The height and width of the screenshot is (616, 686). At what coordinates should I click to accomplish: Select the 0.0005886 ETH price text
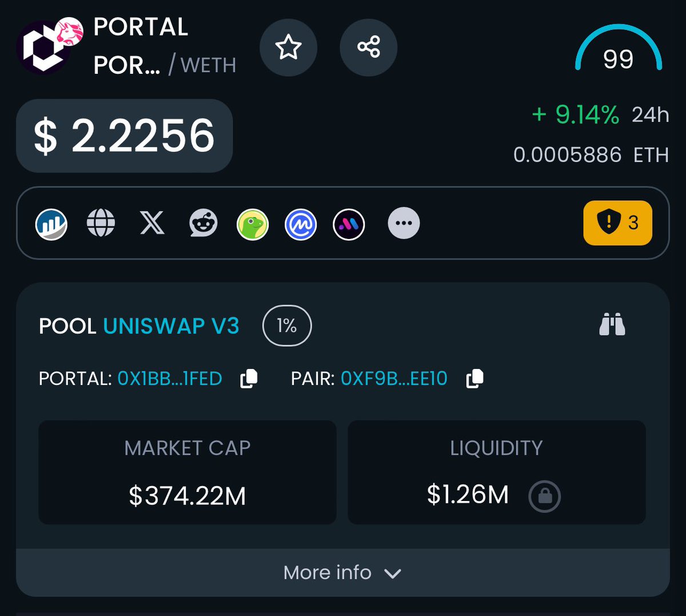point(591,155)
